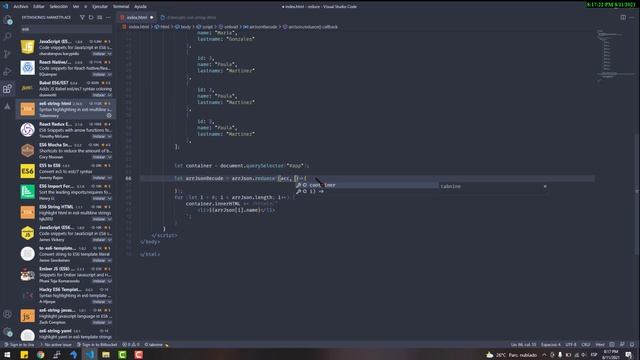
Task: Open File Explorer from the taskbar
Action: (x=106, y=355)
